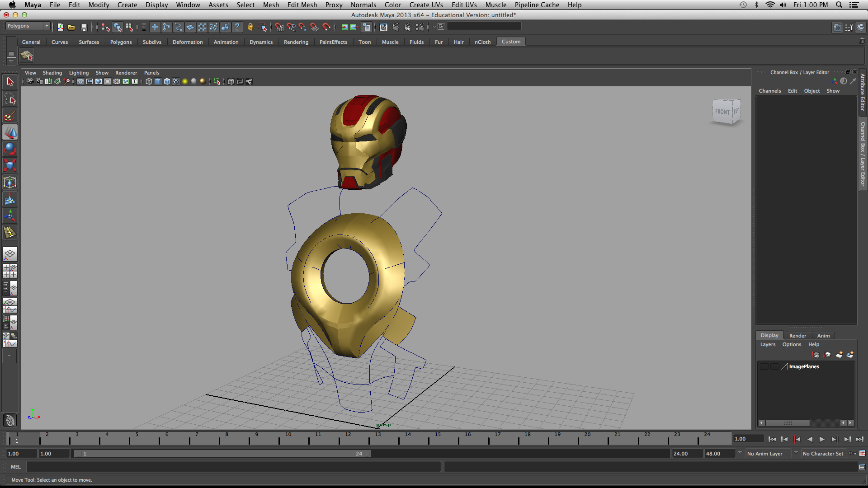
Task: Switch to single perspective view layout
Action: coord(10,254)
